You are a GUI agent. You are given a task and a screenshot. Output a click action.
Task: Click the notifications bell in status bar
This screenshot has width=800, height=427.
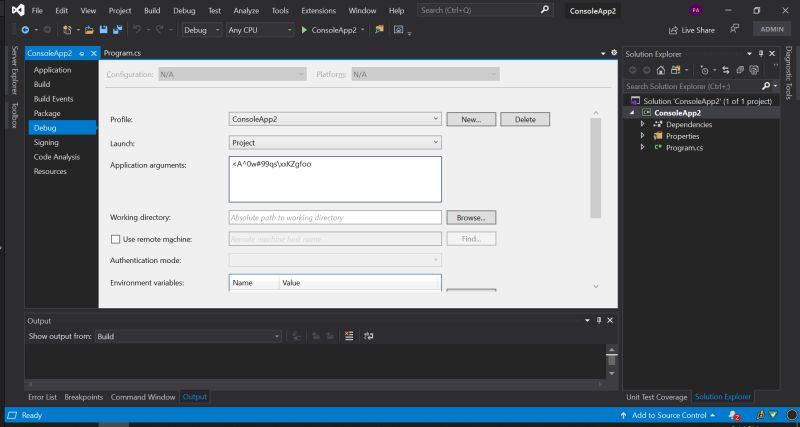pyautogui.click(x=733, y=415)
